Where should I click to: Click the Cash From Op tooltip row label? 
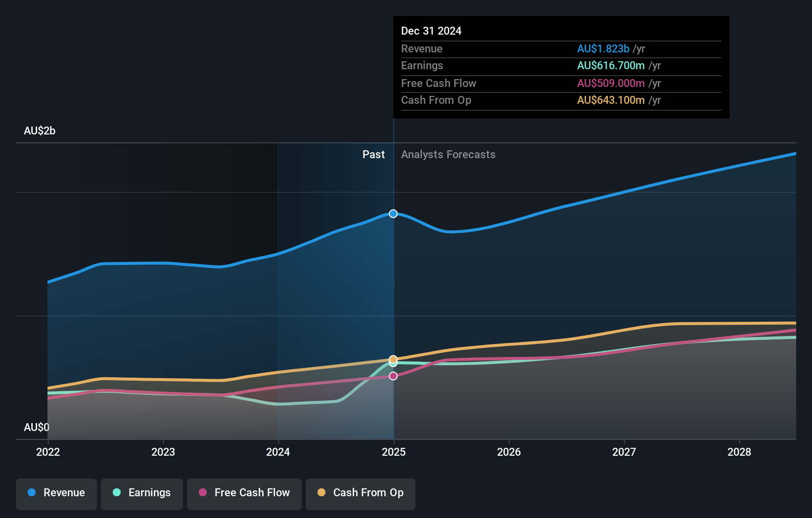(x=436, y=100)
